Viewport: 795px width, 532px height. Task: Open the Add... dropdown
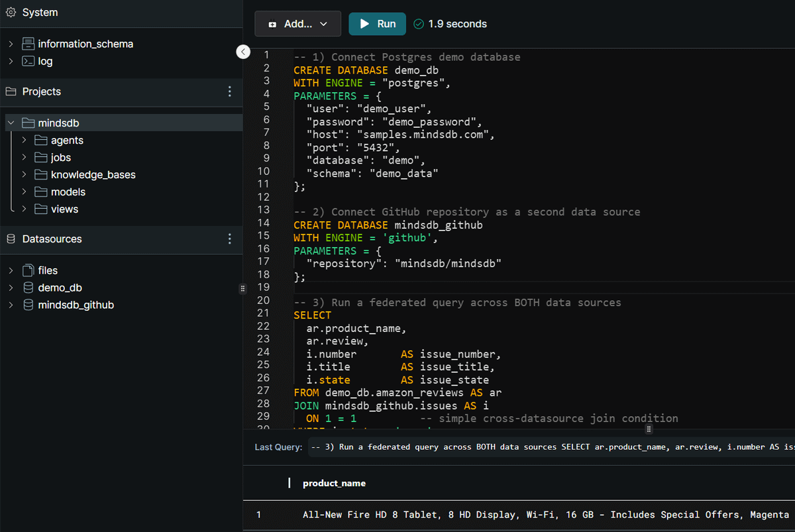coord(297,24)
